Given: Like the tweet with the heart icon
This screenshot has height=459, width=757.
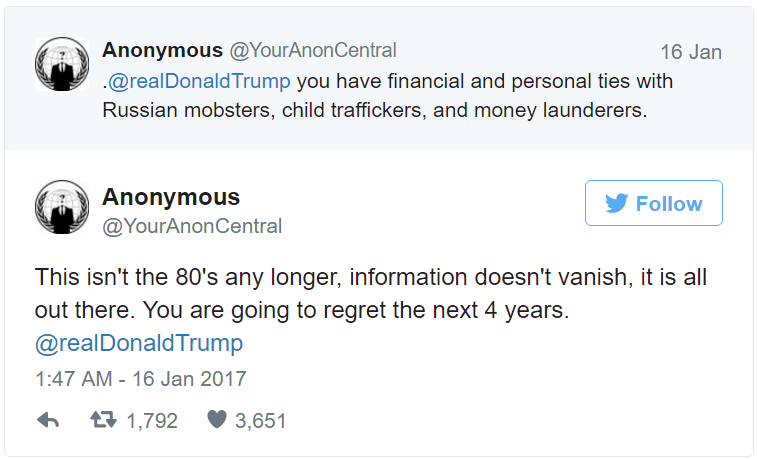Looking at the screenshot, I should [x=216, y=421].
